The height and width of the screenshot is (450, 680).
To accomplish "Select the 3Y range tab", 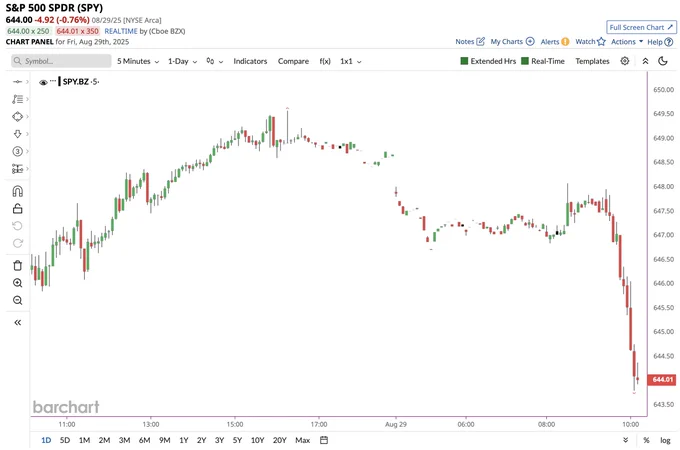I will [x=219, y=440].
